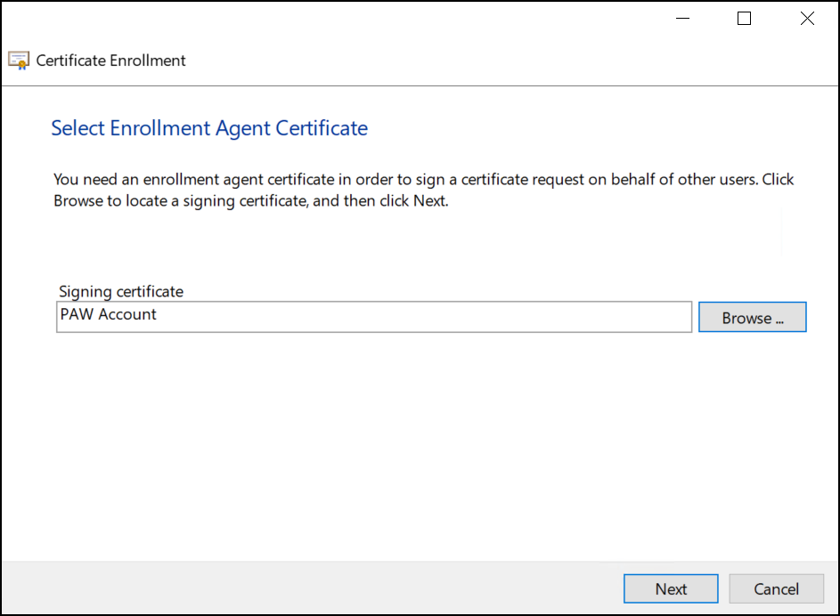Click the Browse button for signing certificate
The height and width of the screenshot is (616, 840).
752,317
